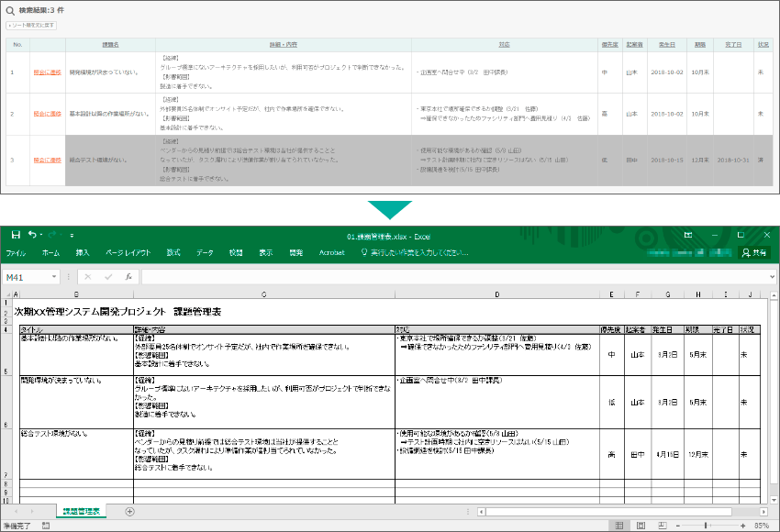
Task: Click the Redo icon in Quick Access Toolbar
Action: [x=52, y=235]
